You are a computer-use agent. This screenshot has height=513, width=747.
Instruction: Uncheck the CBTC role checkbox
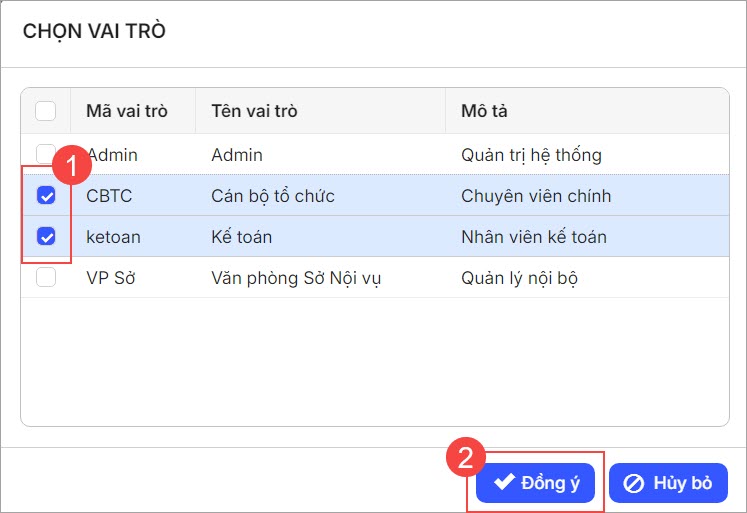click(46, 196)
